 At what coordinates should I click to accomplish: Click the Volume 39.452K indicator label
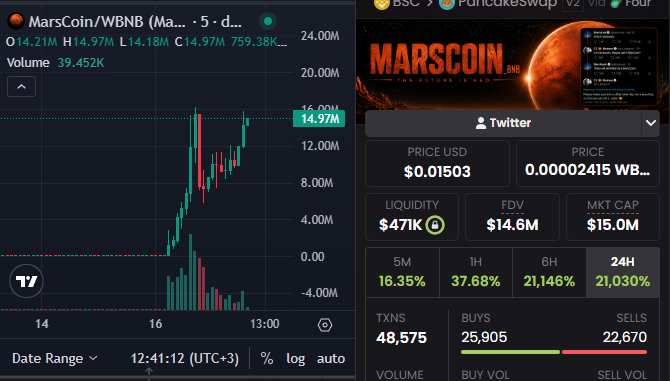tap(56, 63)
